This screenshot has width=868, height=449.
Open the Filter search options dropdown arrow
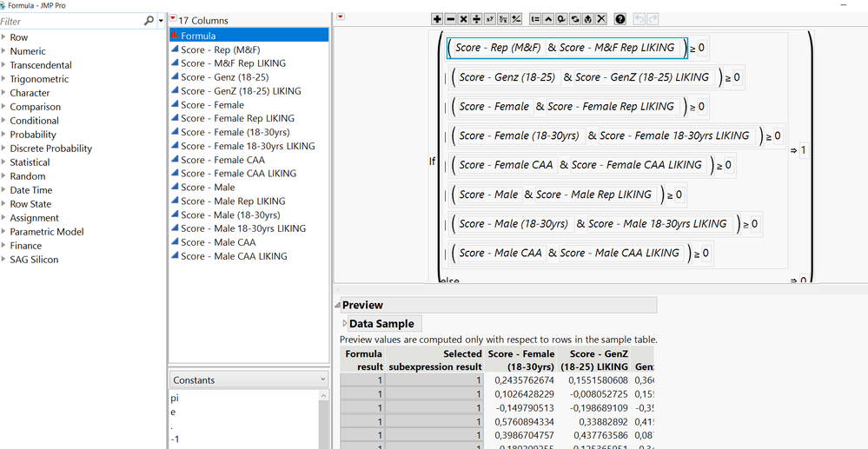(x=161, y=21)
